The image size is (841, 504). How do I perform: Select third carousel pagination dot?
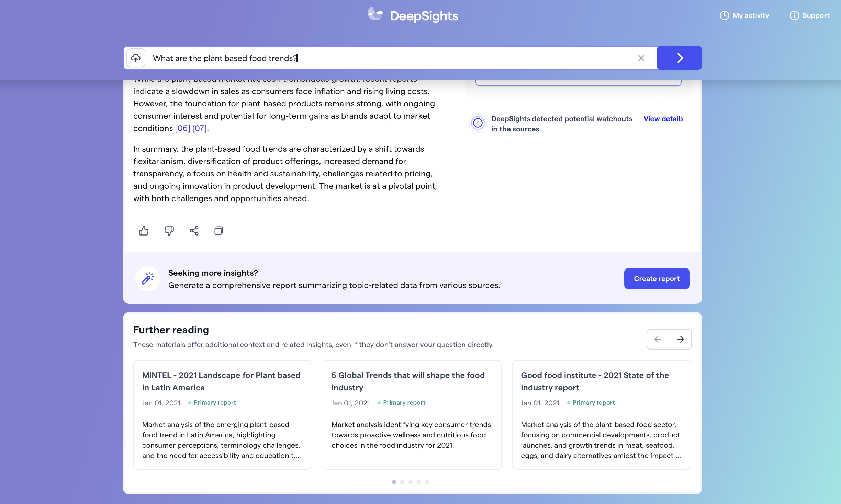411,482
